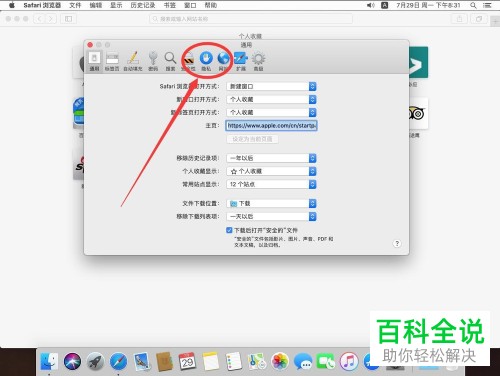The height and width of the screenshot is (376, 500).
Task: Open the Notification Center menu bar icon
Action: coord(487,5)
